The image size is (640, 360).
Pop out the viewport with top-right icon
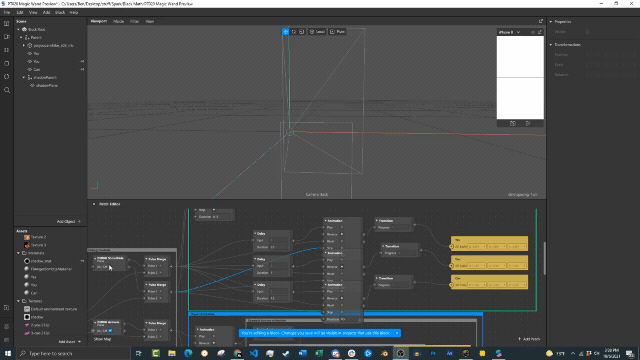click(541, 21)
